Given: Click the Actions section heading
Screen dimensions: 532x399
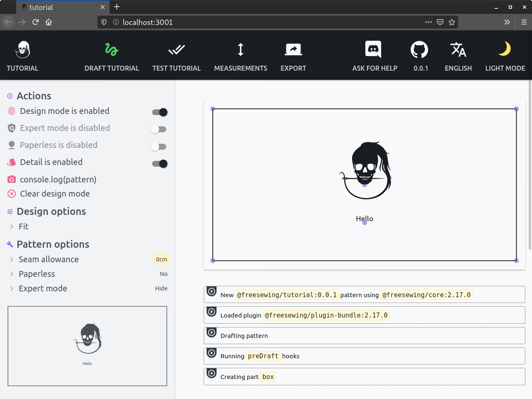Looking at the screenshot, I should tap(34, 96).
